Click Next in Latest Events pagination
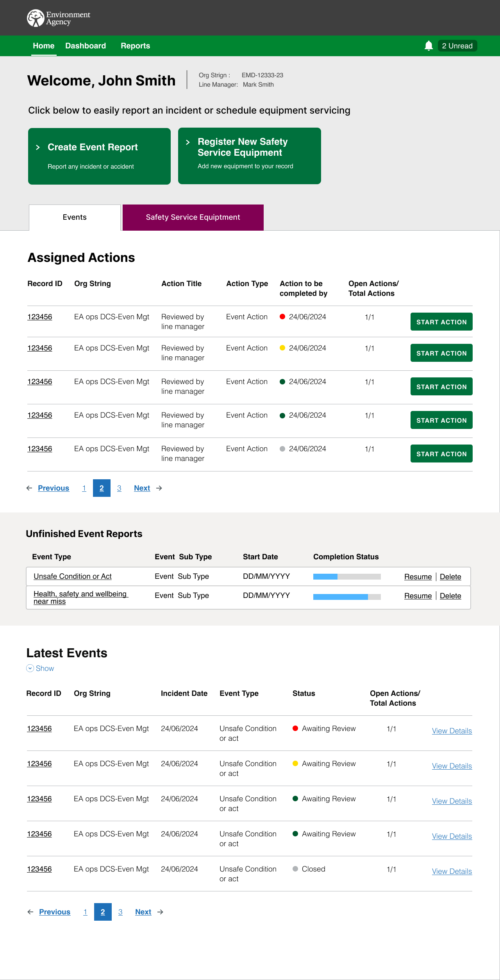 pos(143,912)
